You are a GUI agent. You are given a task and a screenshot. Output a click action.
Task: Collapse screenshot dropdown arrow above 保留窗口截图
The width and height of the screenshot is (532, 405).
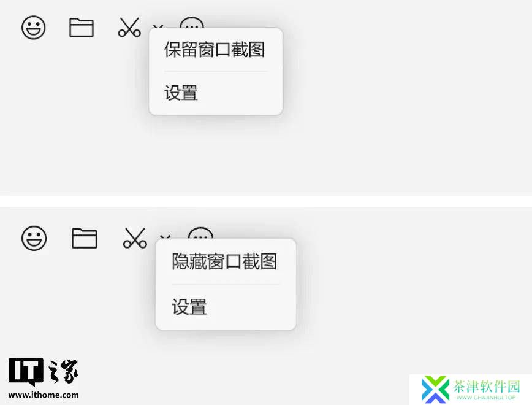click(159, 26)
